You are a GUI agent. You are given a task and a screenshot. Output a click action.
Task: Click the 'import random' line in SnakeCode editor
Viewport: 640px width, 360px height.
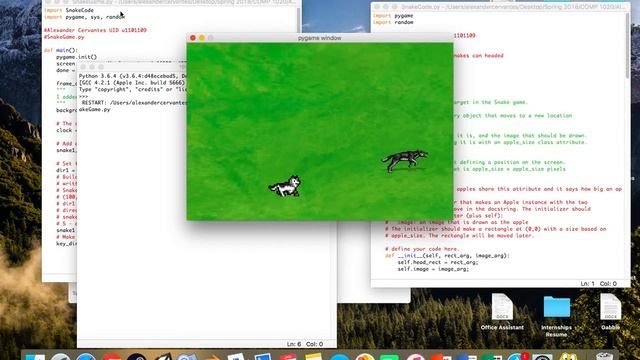coord(393,22)
